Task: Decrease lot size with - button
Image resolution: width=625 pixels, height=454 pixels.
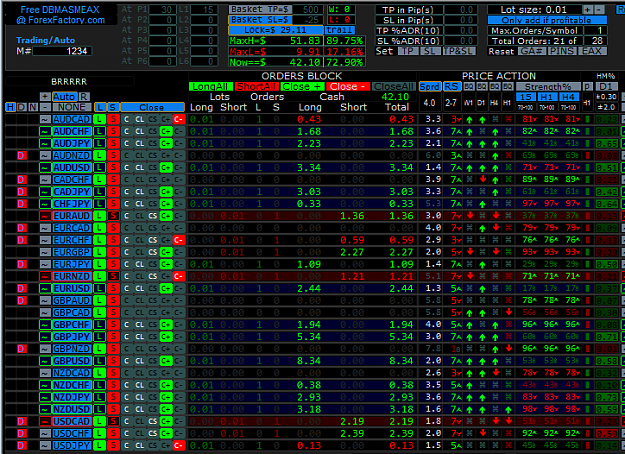Action: pyautogui.click(x=599, y=10)
